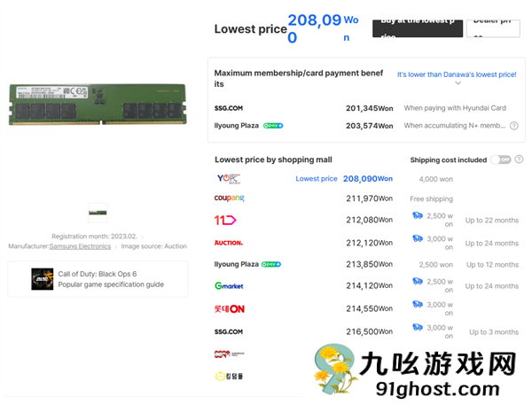The image size is (532, 405).
Task: Open the YOR shopping mall logo
Action: pos(229,178)
